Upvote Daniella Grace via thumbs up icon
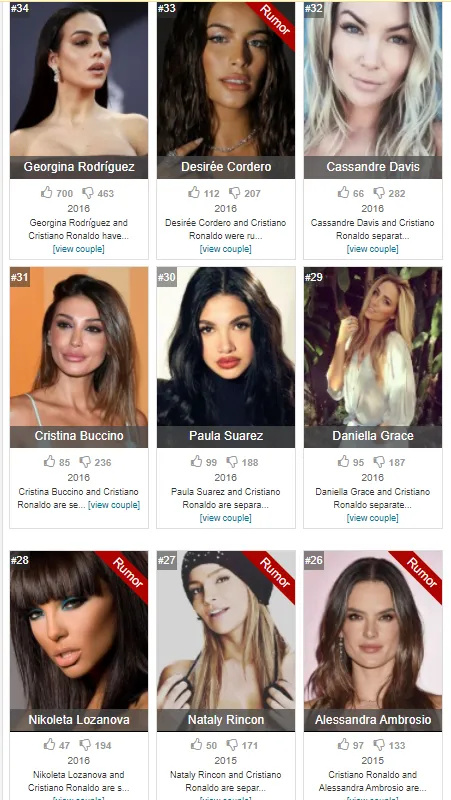This screenshot has height=800, width=451. (x=343, y=462)
